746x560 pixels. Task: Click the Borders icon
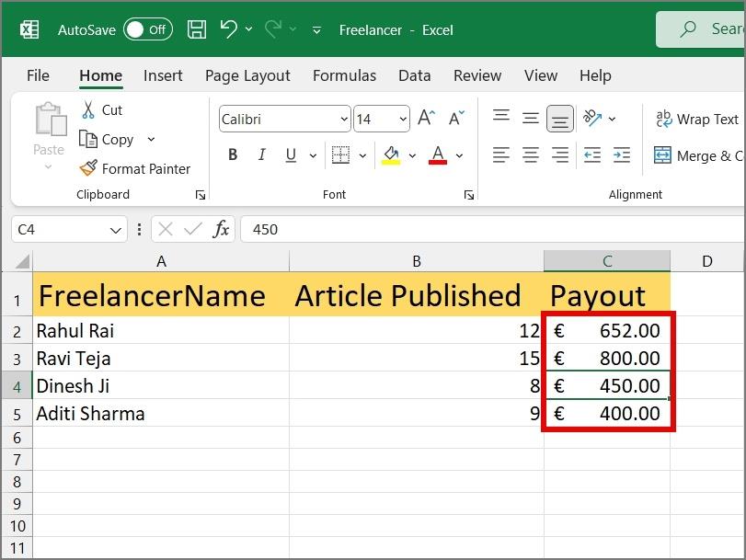(340, 154)
